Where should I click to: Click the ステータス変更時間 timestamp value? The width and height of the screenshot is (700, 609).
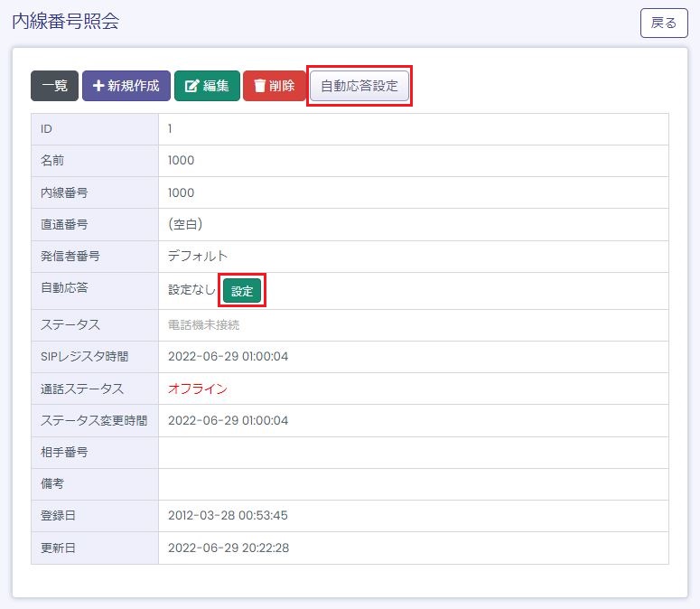(228, 420)
